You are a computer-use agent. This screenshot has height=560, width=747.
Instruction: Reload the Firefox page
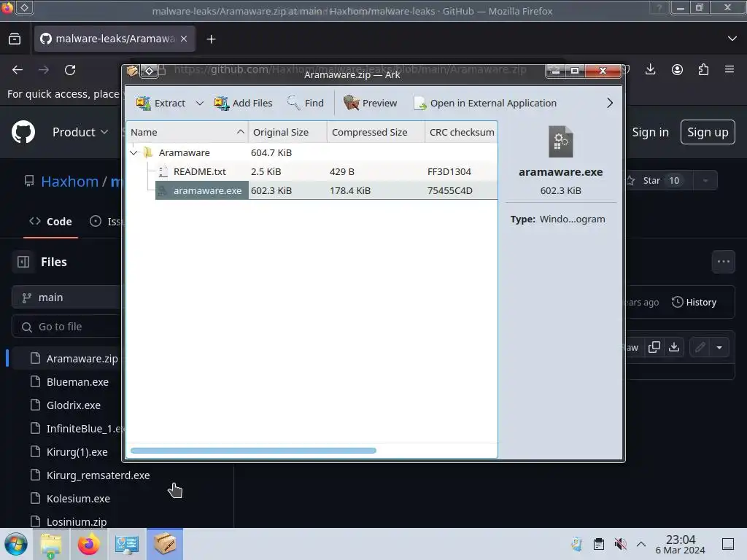70,70
